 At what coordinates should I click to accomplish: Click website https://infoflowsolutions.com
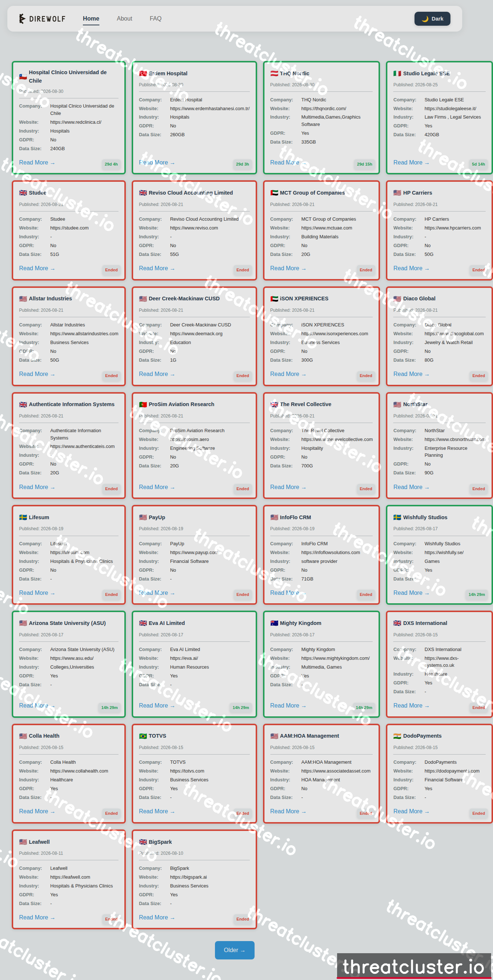pyautogui.click(x=331, y=552)
